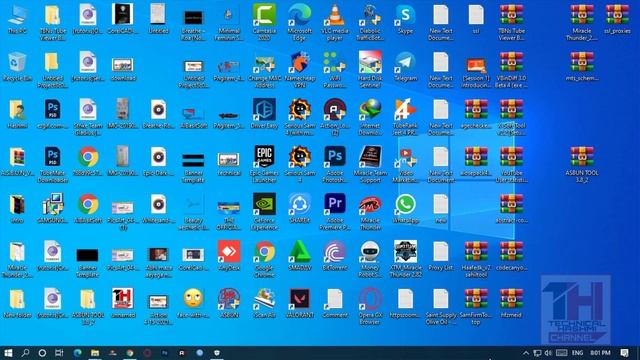Viewport: 640px width, 360px height.
Task: Open Cortana from the taskbar
Action: (42, 353)
